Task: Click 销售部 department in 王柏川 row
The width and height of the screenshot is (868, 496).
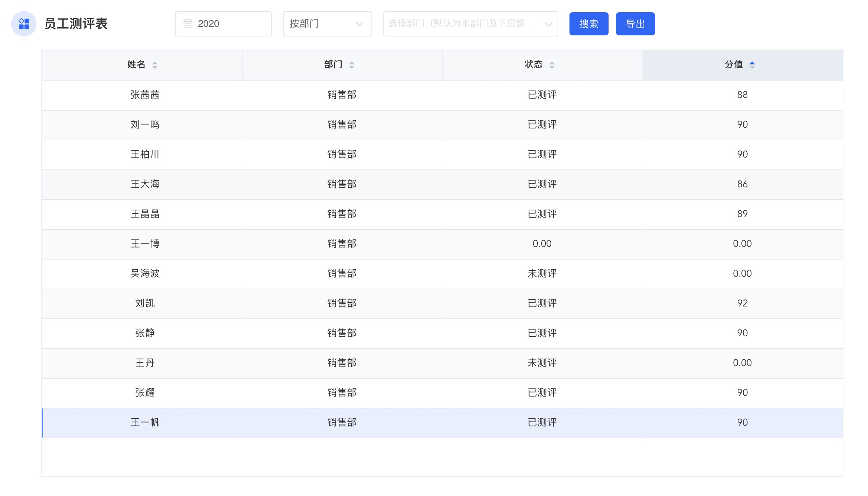Action: click(342, 154)
